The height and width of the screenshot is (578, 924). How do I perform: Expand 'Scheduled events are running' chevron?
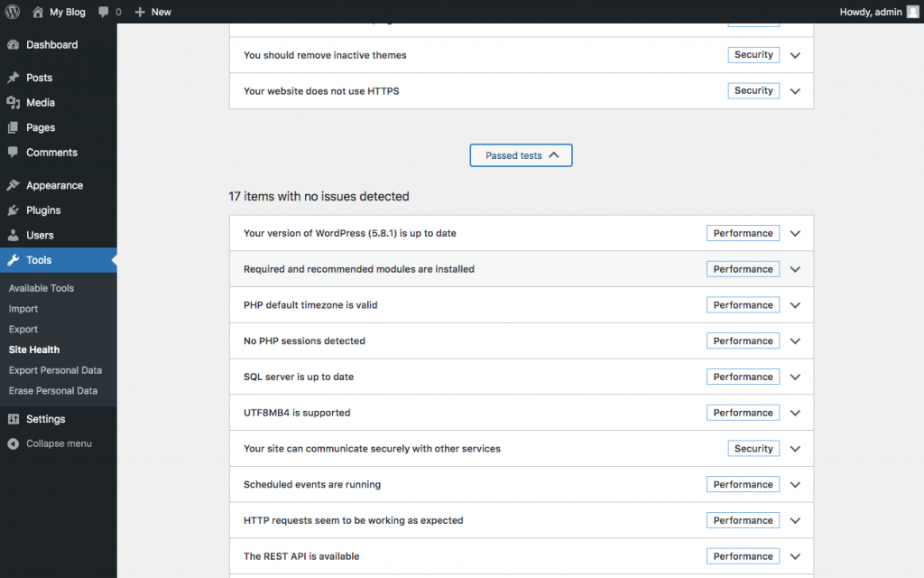tap(795, 485)
